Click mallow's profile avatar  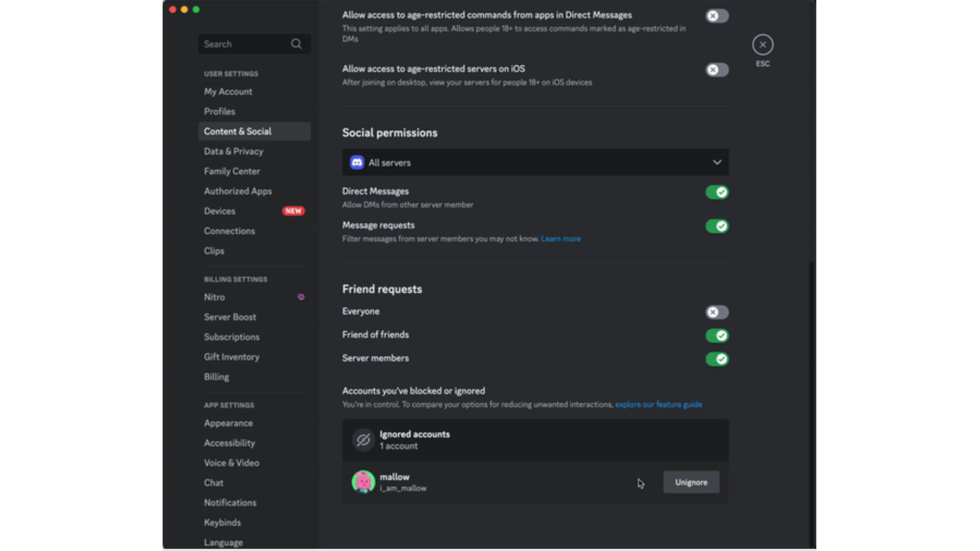363,482
